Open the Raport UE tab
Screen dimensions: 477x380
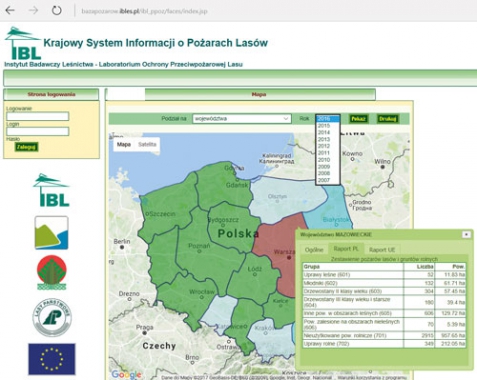[382, 250]
